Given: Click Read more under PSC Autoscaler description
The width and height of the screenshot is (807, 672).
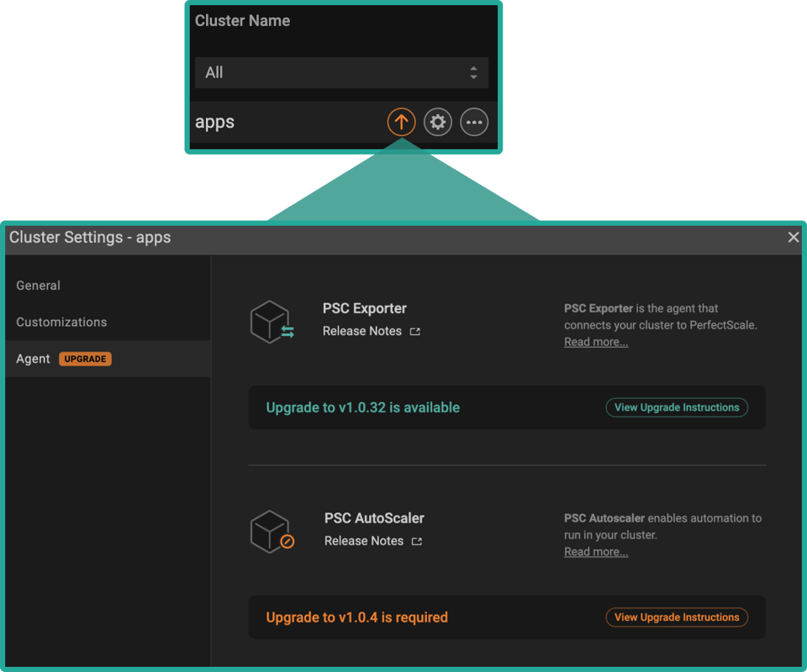Looking at the screenshot, I should click(x=596, y=552).
